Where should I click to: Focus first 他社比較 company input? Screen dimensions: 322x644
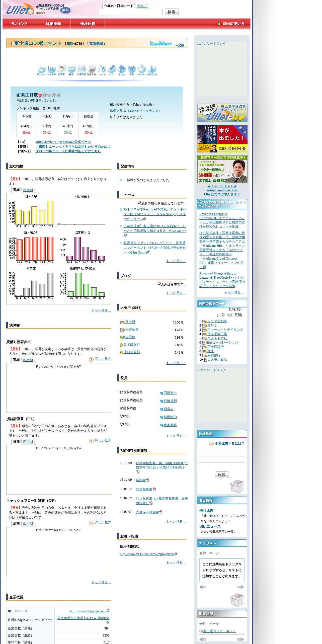[222, 452]
